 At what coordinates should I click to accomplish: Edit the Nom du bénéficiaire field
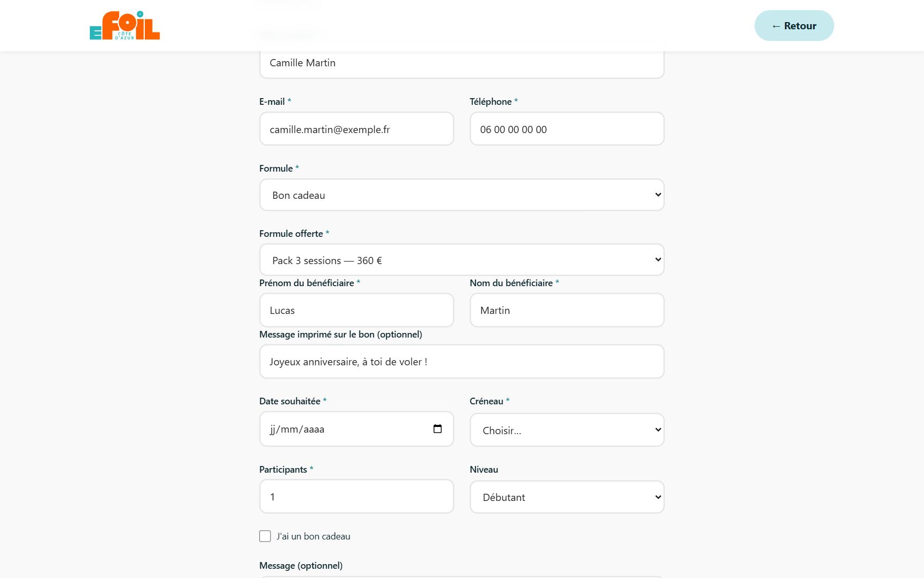pyautogui.click(x=567, y=310)
